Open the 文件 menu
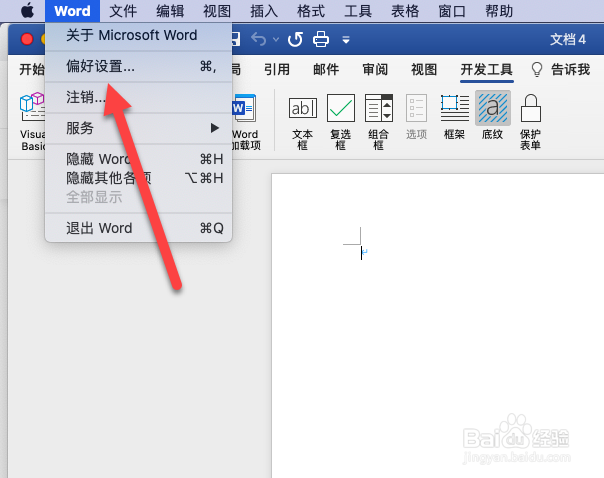Screen dimensions: 604x478 pyautogui.click(x=123, y=11)
